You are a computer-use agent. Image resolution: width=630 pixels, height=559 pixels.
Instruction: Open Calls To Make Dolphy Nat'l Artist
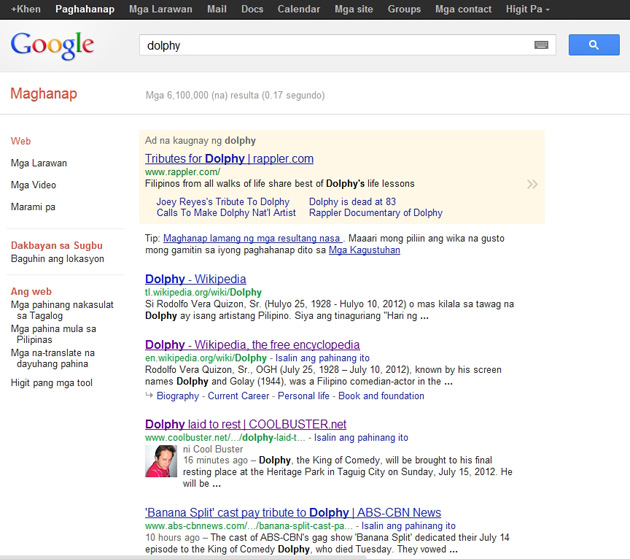(226, 213)
